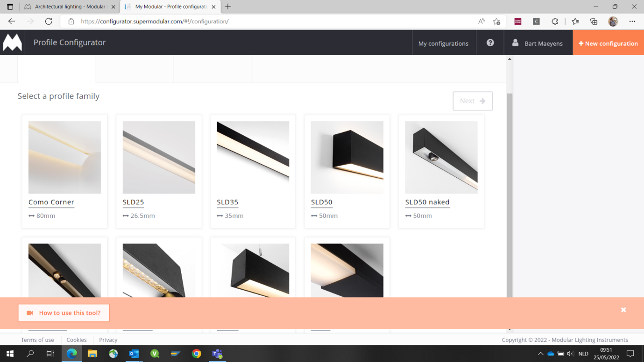Click the Modular logo in the header
This screenshot has width=644, height=362.
pyautogui.click(x=12, y=42)
